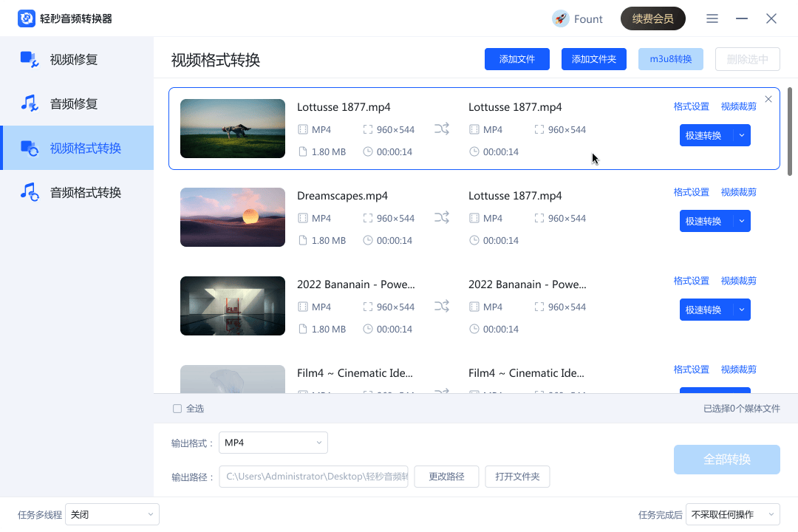The image size is (798, 532).
Task: Click the audio format conversion sidebar icon
Action: pos(30,193)
